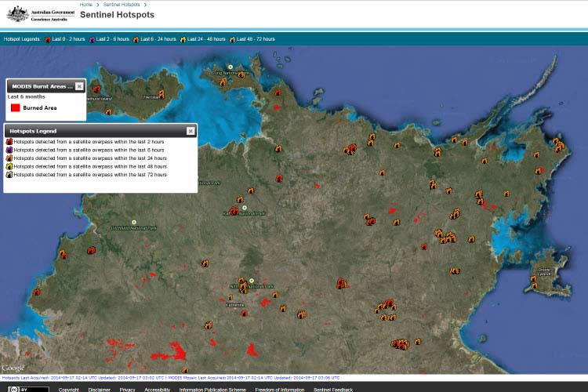The height and width of the screenshot is (392, 588).
Task: Click the purple Last 2 - 6 hours flame icon
Action: click(92, 39)
